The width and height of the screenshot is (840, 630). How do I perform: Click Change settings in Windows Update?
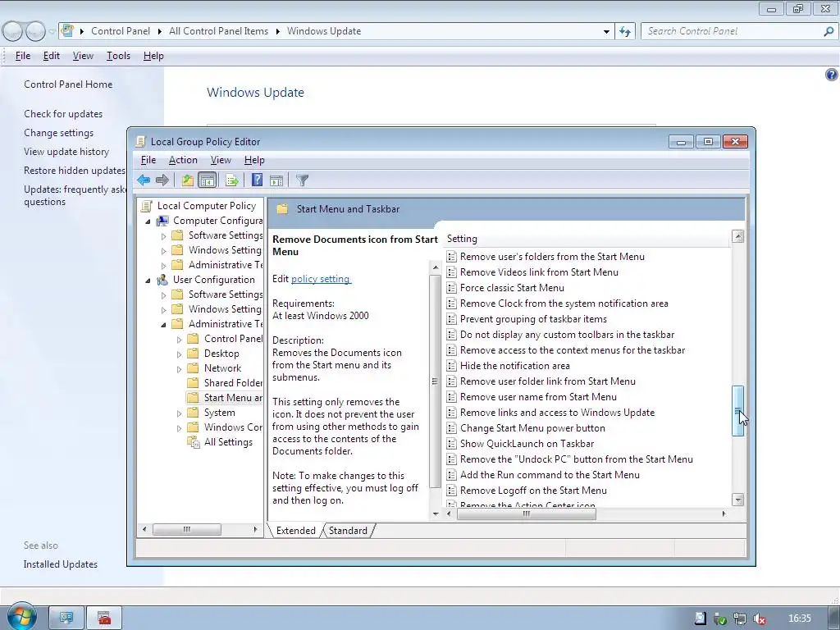[58, 133]
